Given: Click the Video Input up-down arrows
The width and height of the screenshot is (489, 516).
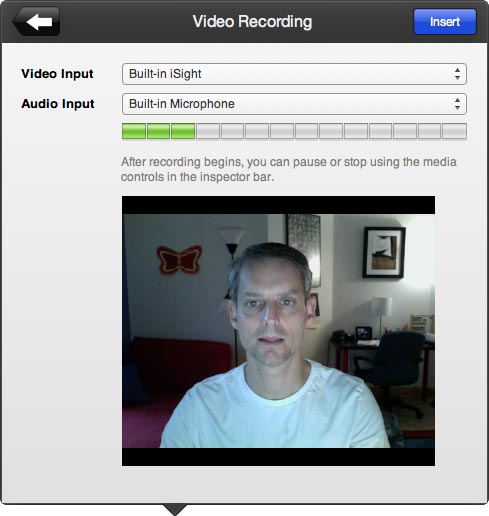Looking at the screenshot, I should [x=457, y=74].
